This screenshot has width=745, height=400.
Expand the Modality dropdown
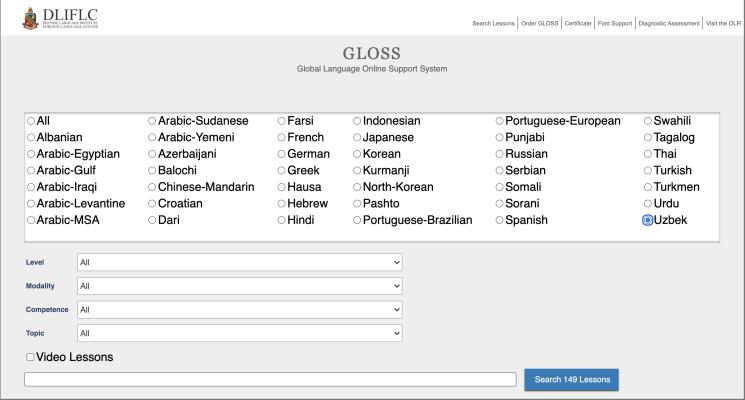pyautogui.click(x=240, y=286)
